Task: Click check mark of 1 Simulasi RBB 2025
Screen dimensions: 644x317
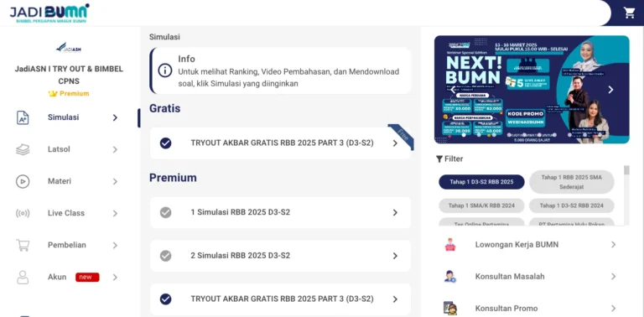Action: point(165,213)
